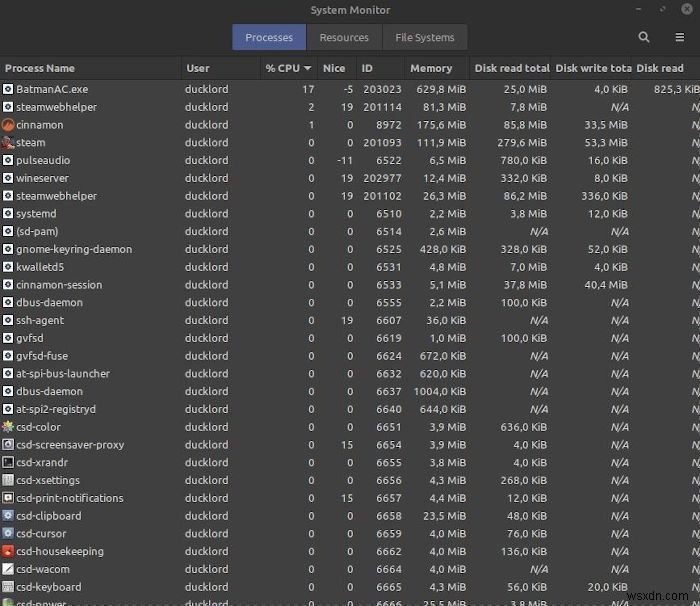Select the dbus-daemon row with ID 6555

click(x=350, y=302)
